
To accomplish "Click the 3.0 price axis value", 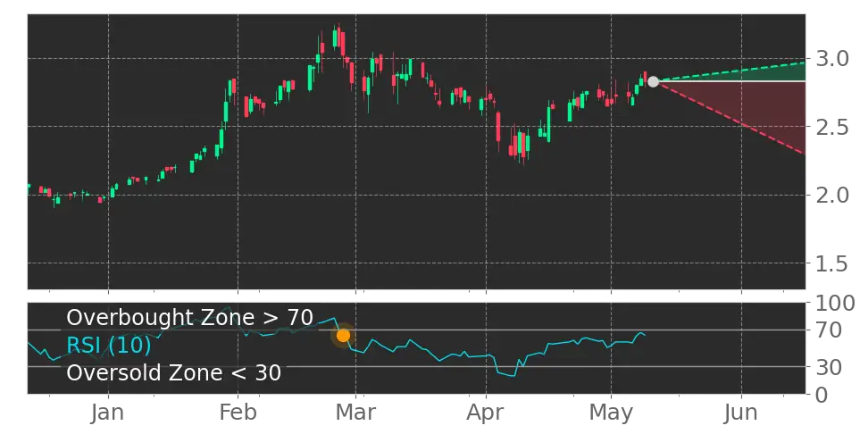I will pyautogui.click(x=832, y=58).
